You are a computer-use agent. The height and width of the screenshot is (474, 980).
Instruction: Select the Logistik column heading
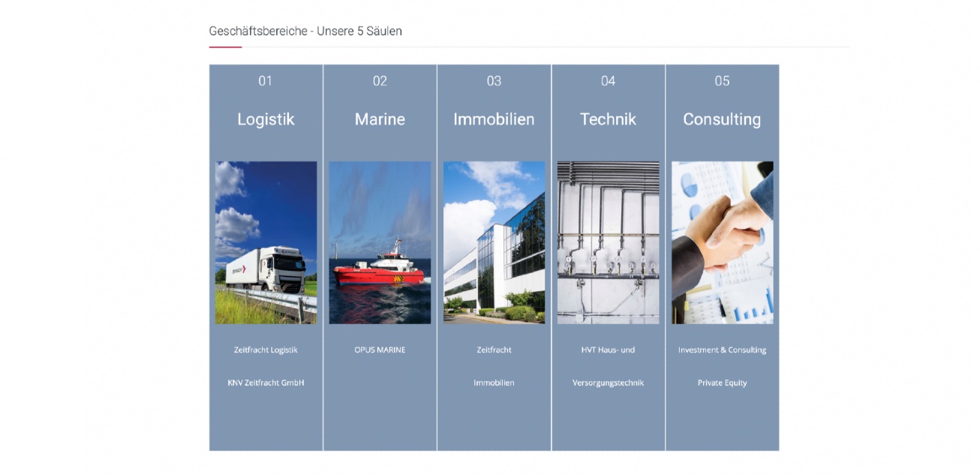click(x=266, y=119)
